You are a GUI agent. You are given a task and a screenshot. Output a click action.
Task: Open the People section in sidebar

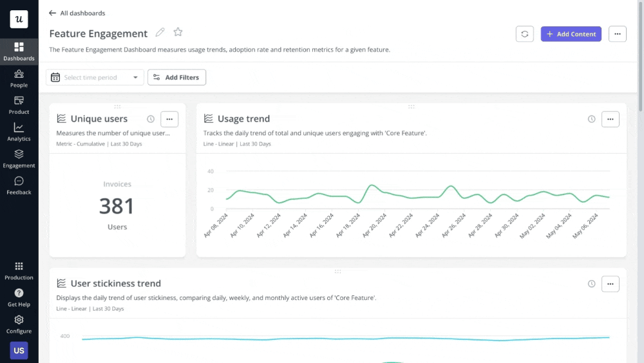19,79
